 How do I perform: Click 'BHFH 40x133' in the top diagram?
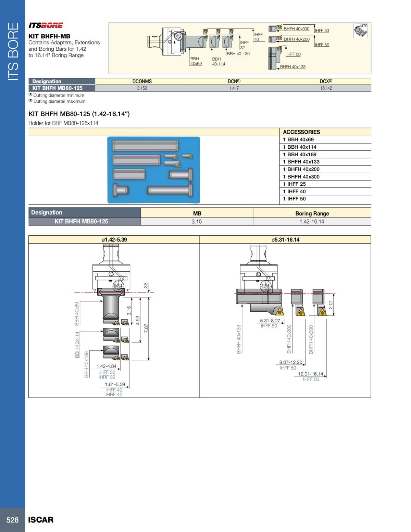tap(293, 66)
